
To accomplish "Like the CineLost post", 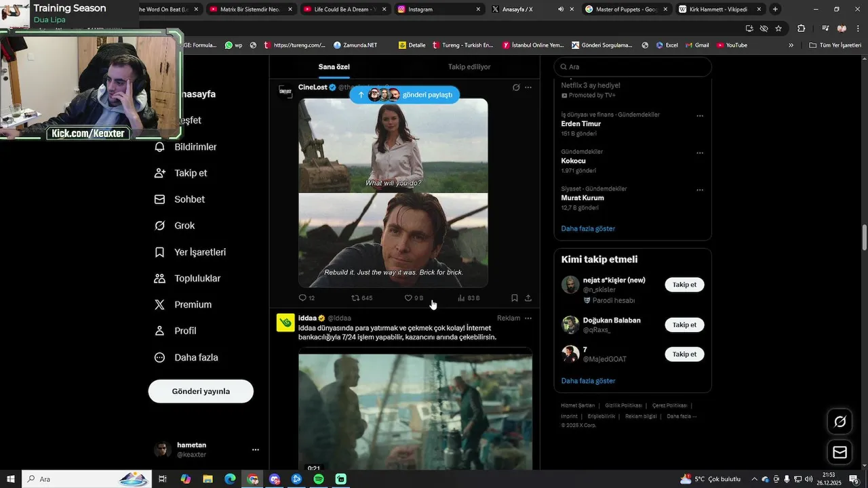I will coord(414,298).
